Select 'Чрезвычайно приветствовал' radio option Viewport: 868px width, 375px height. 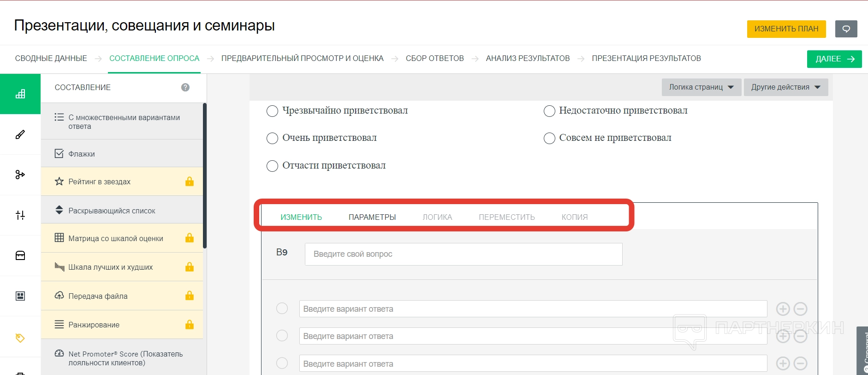click(x=273, y=111)
